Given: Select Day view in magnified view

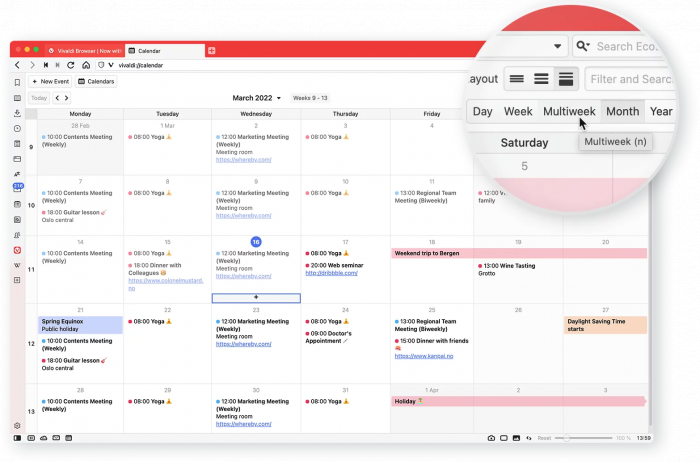Looking at the screenshot, I should click(x=482, y=112).
